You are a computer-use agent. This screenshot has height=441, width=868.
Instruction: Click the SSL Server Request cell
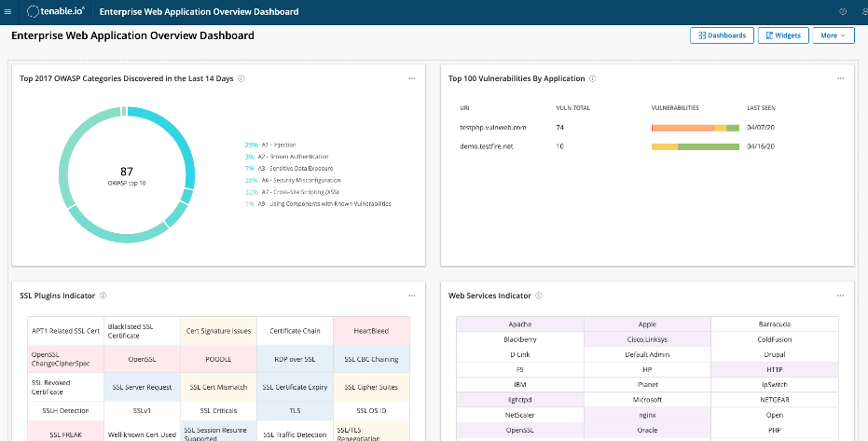pyautogui.click(x=143, y=387)
